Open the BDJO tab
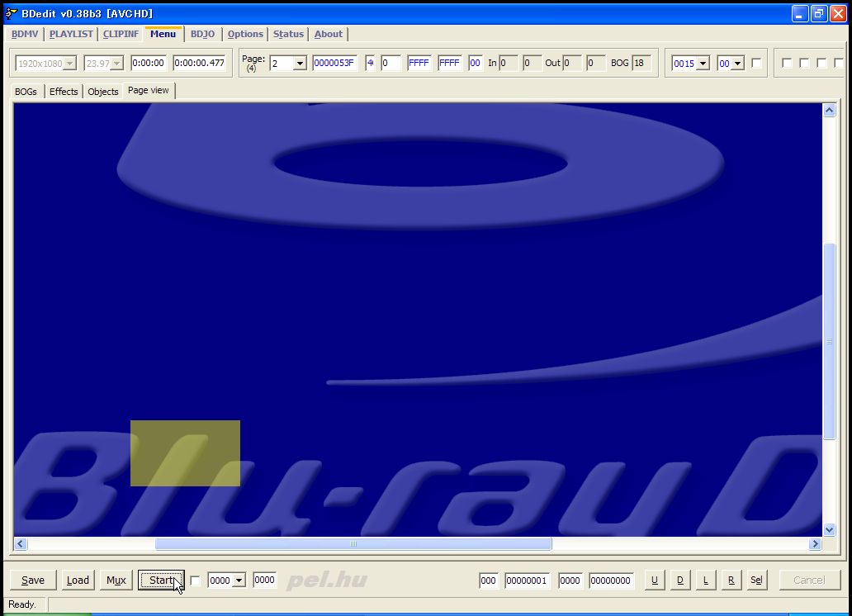The height and width of the screenshot is (616, 852). point(202,34)
